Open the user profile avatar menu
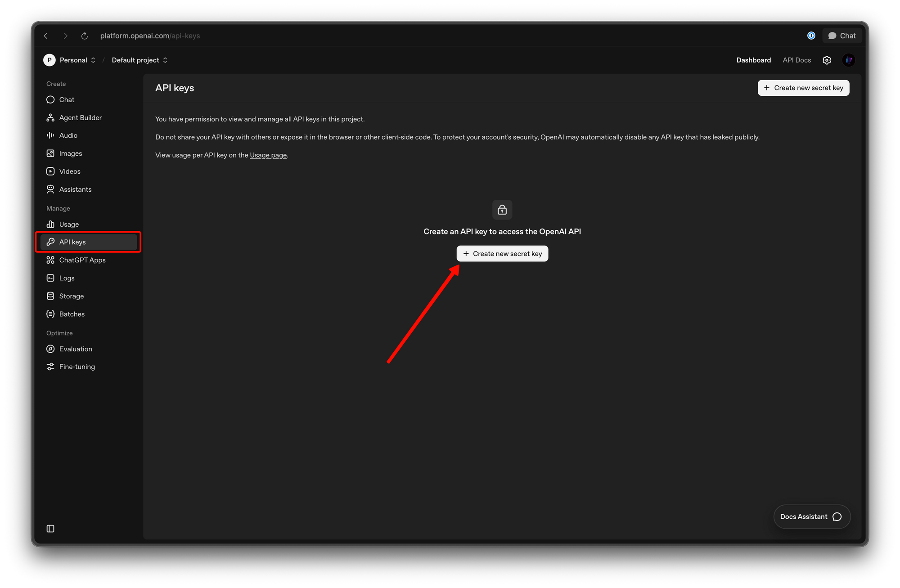900x588 pixels. 848,60
